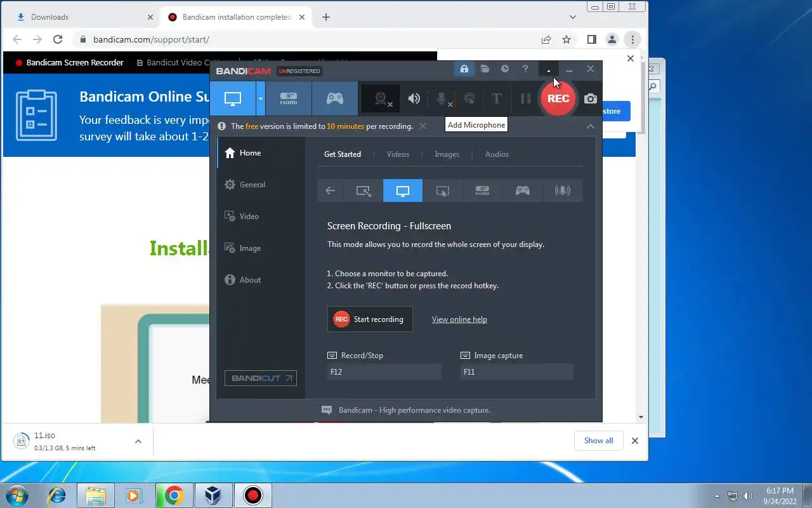Click the back arrow in mode row

point(330,190)
